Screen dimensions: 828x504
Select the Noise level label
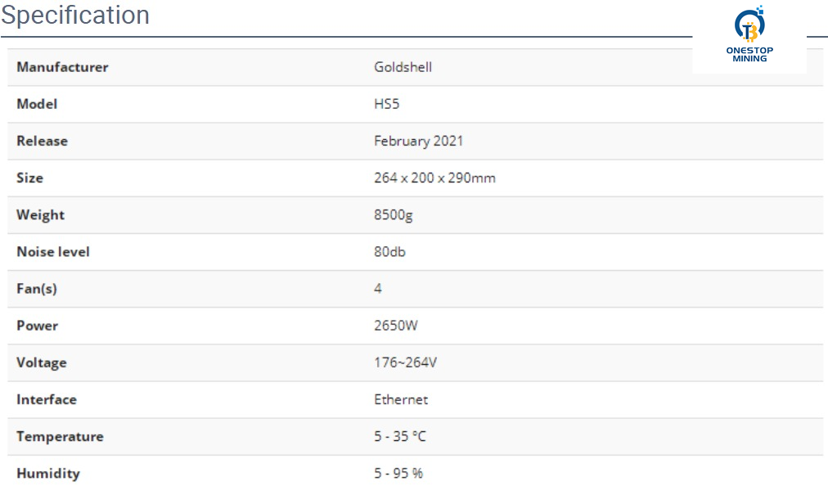pos(53,251)
